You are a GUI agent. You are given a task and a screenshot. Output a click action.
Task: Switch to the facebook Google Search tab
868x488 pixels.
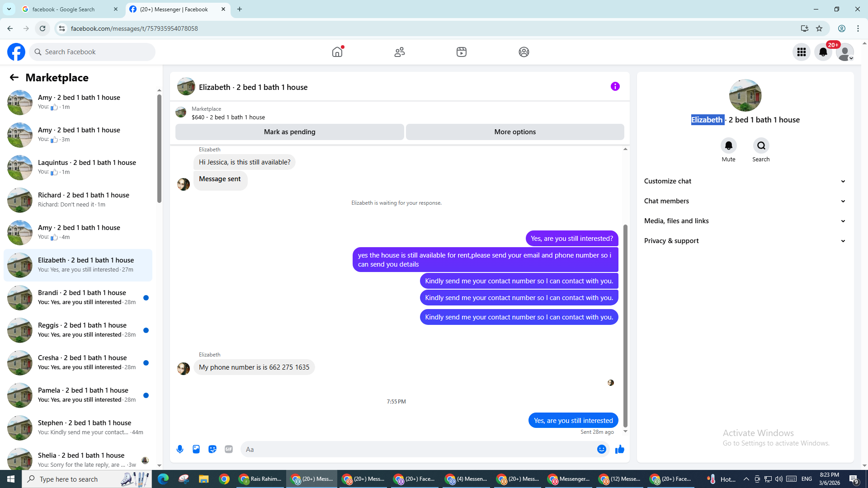[68, 9]
